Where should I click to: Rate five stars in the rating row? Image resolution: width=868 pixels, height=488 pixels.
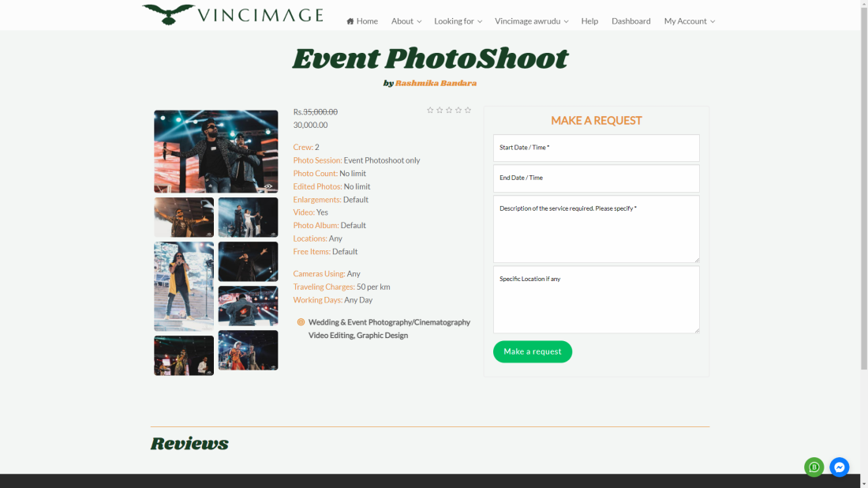point(468,111)
